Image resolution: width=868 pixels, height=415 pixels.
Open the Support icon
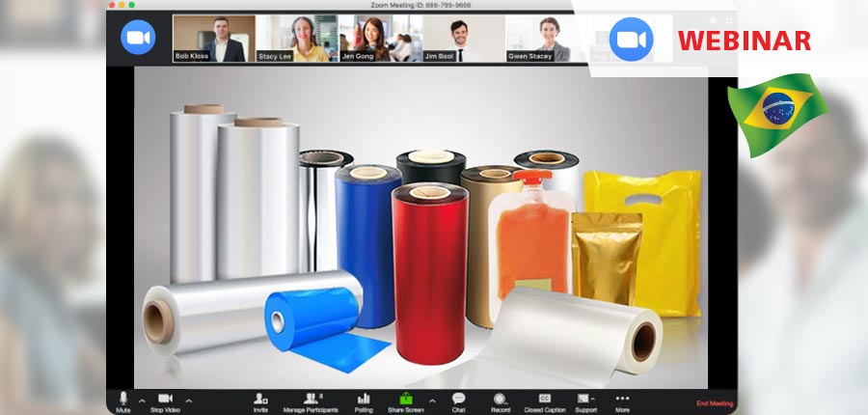click(585, 399)
